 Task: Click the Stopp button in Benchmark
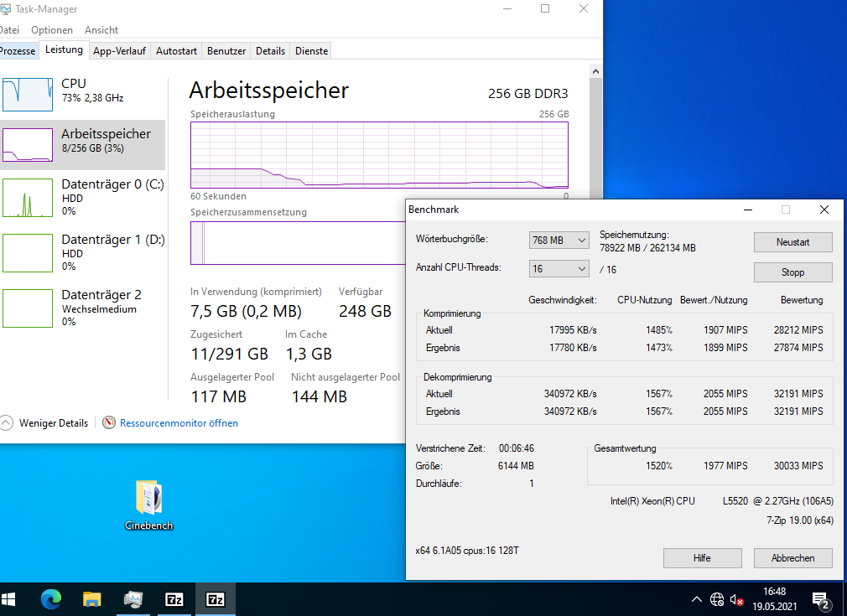click(792, 272)
